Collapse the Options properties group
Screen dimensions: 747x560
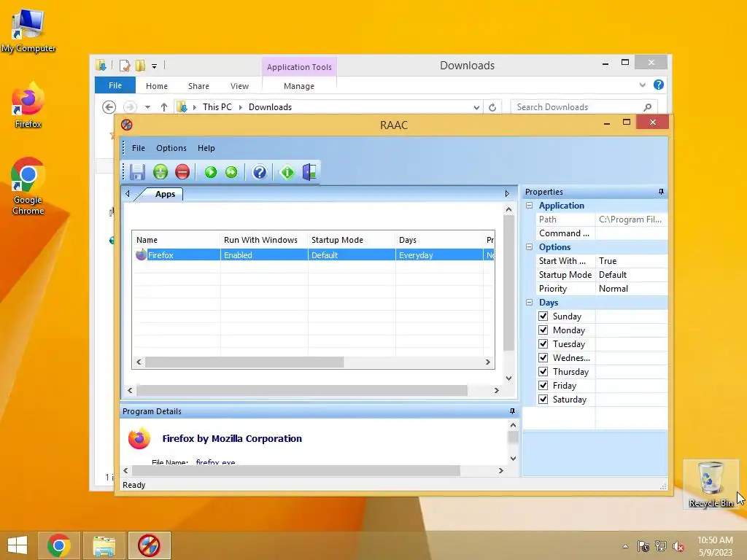[x=530, y=247]
